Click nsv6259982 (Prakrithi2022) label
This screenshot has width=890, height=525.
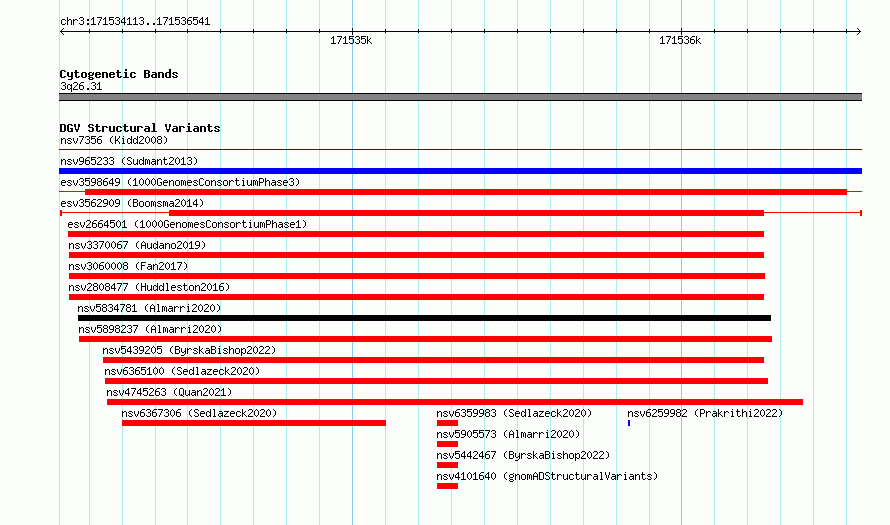coord(704,413)
